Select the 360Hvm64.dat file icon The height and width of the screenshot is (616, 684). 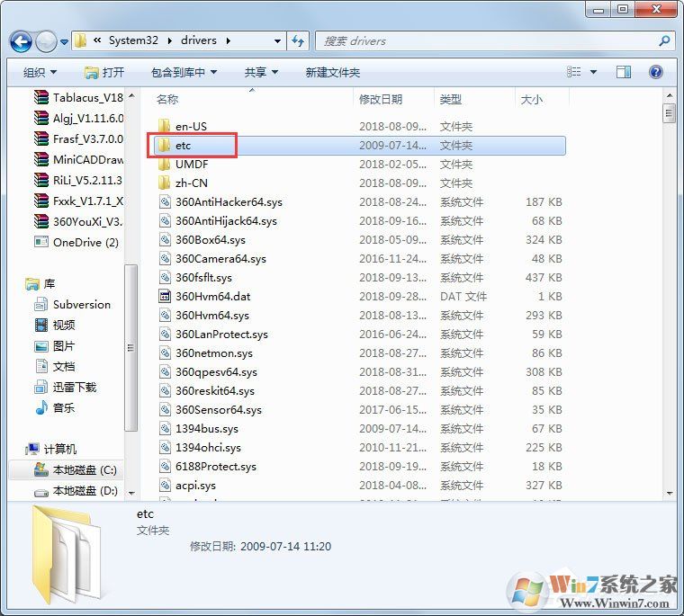(165, 297)
